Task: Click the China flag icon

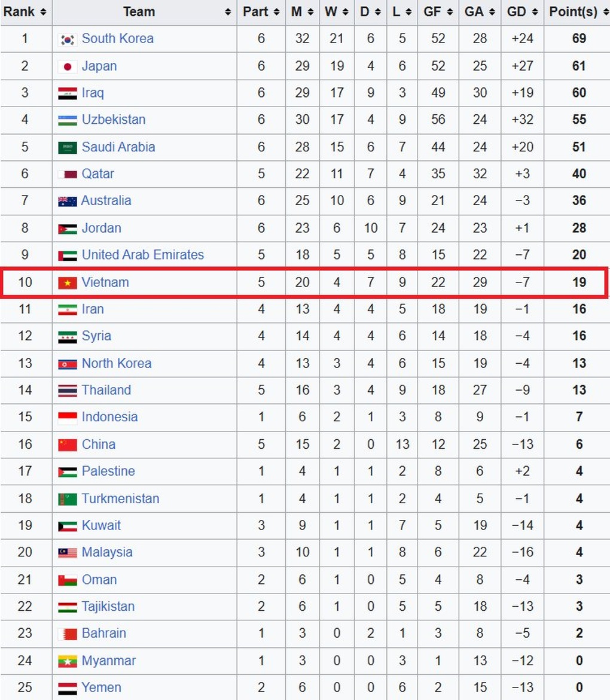Action: tap(68, 445)
